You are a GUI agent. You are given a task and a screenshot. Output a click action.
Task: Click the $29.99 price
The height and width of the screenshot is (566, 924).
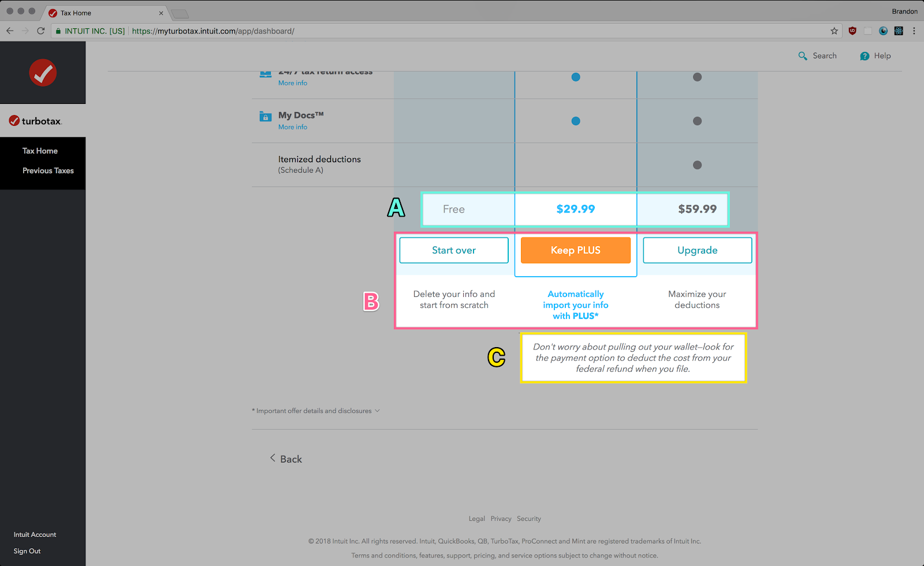pos(576,209)
